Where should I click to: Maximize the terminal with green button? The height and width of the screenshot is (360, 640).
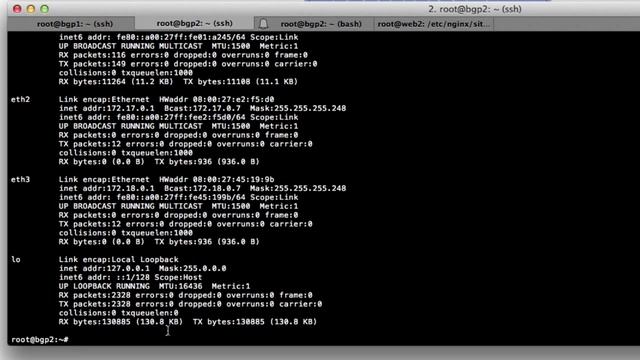(x=45, y=9)
